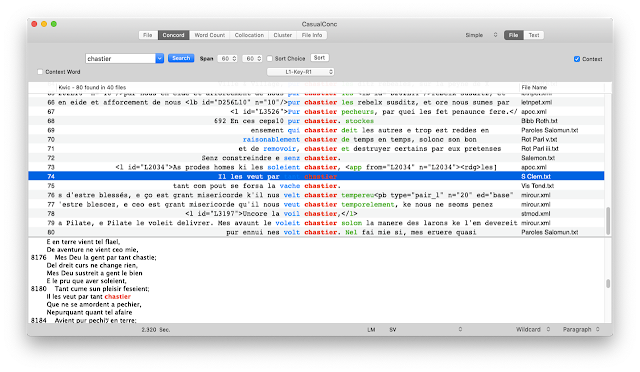Open the Word Count tab
640x372 pixels.
pyautogui.click(x=209, y=35)
